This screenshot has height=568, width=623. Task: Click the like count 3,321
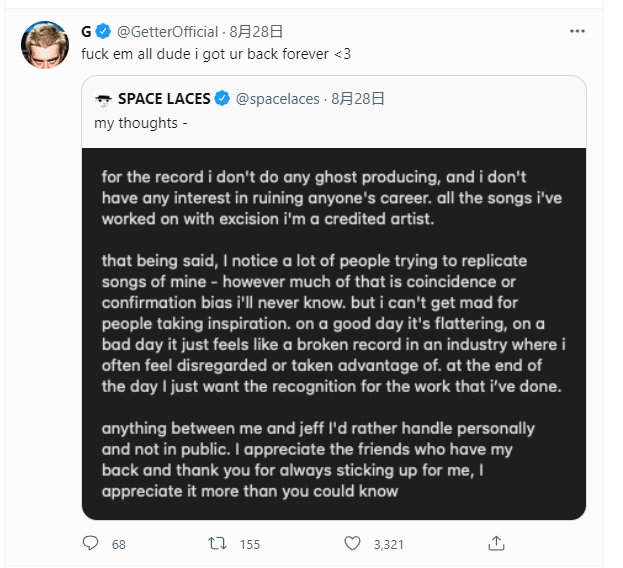point(388,544)
